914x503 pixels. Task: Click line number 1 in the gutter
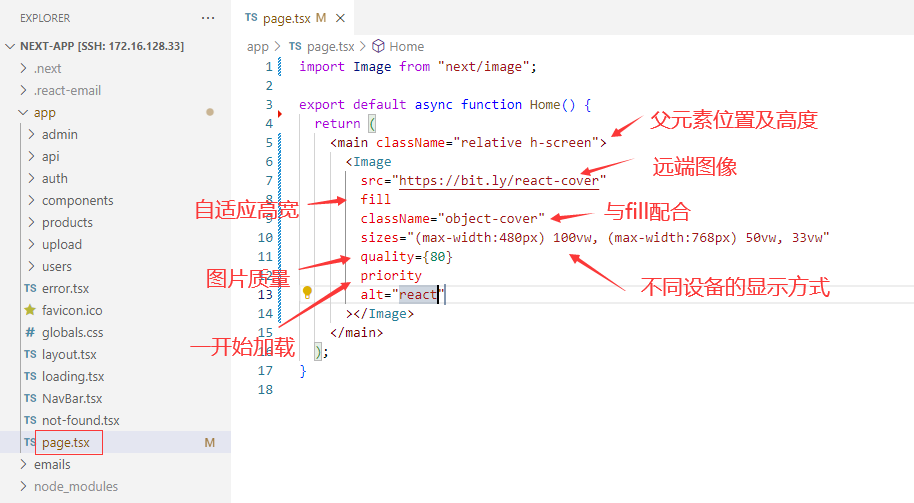point(269,66)
